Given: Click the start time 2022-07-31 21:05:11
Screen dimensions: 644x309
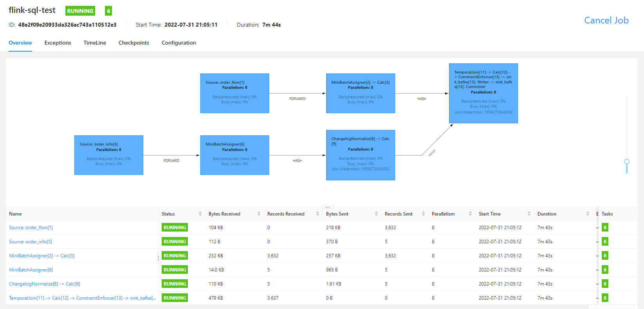Looking at the screenshot, I should pos(191,25).
